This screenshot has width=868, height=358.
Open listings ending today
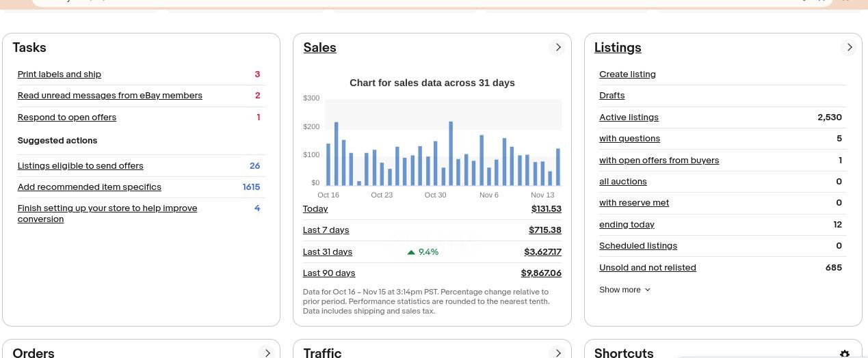[627, 225]
